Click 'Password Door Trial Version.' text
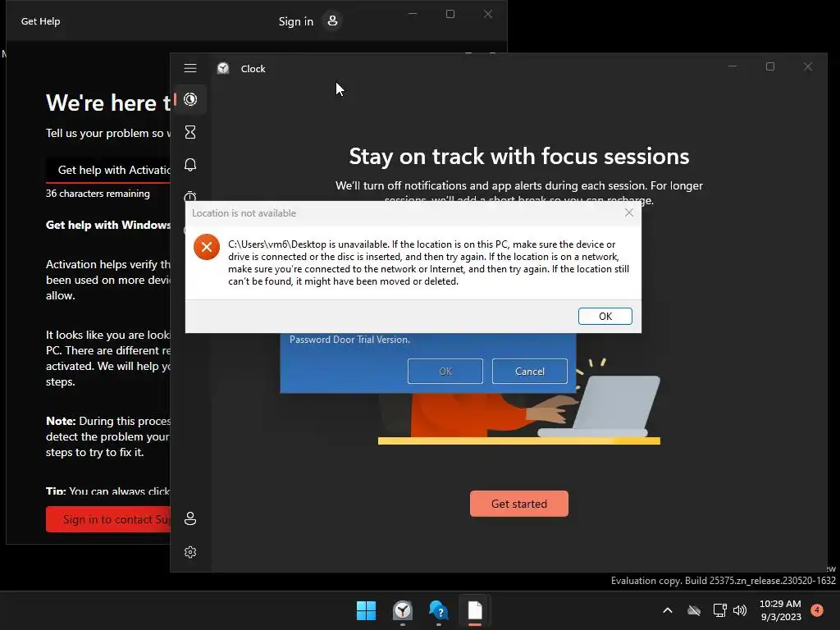 (349, 340)
